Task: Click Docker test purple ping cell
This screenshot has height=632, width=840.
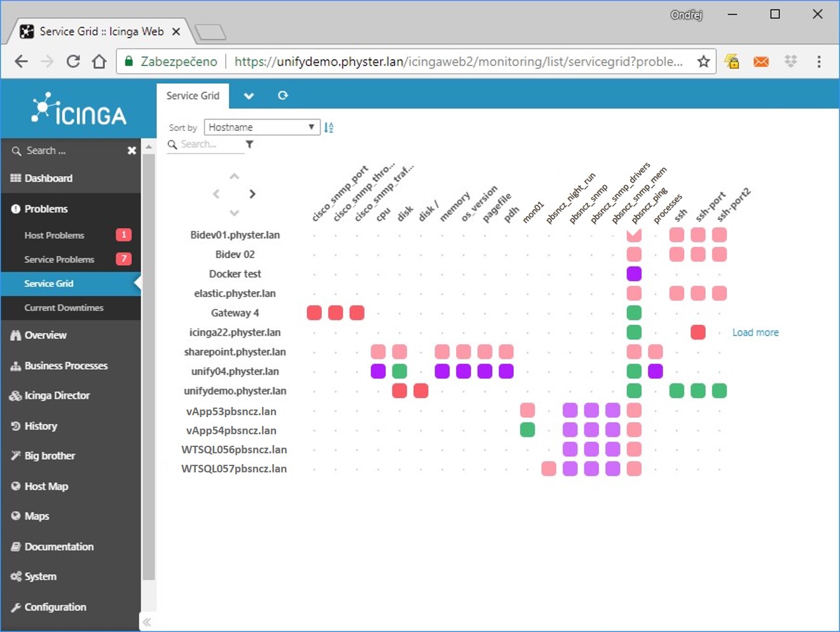Action: click(634, 274)
